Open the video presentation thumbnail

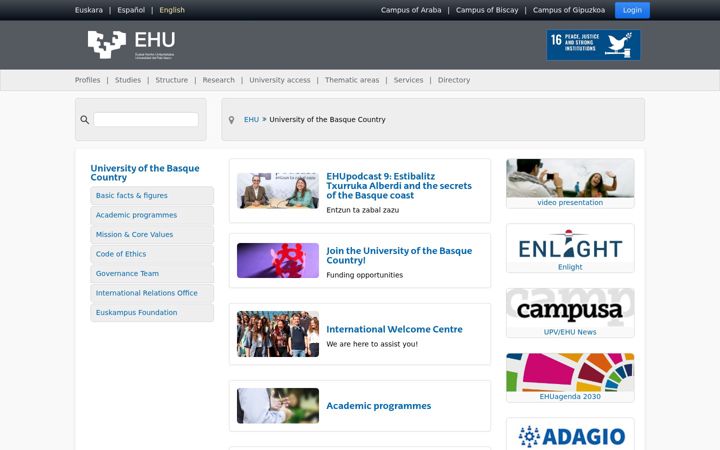click(x=570, y=178)
